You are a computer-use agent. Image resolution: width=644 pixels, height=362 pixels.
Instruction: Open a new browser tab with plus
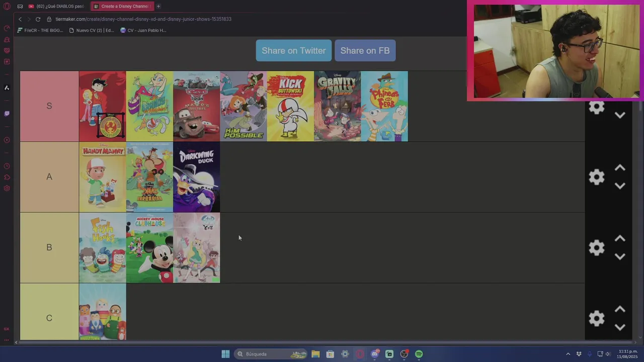pos(158,7)
